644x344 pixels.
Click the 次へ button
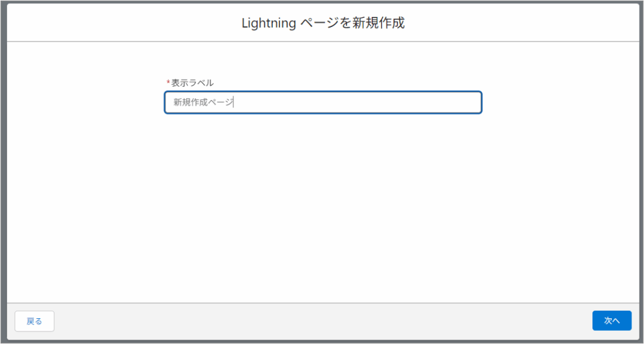[611, 321]
